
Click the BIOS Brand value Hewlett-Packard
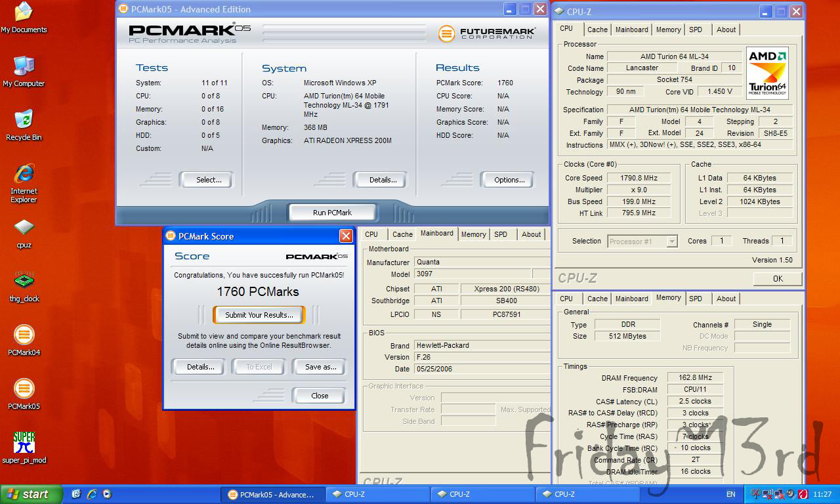(x=482, y=345)
